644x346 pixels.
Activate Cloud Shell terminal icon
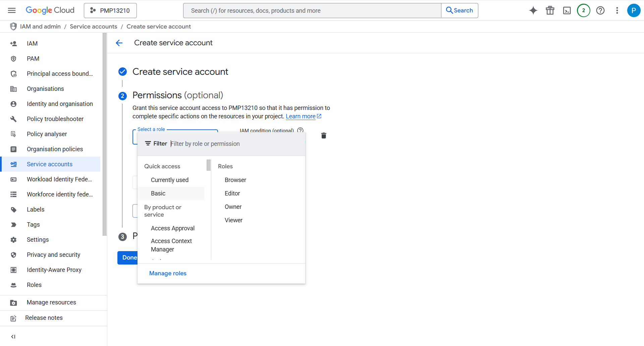point(567,10)
